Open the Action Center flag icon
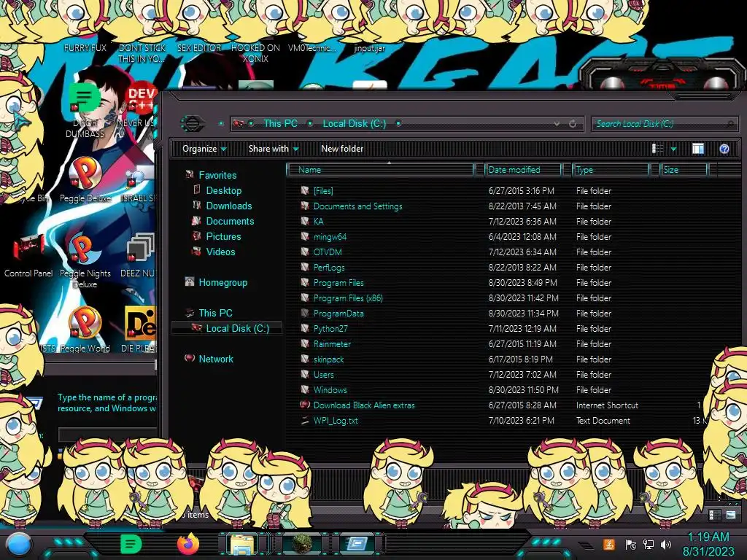Image resolution: width=747 pixels, height=560 pixels. [630, 544]
